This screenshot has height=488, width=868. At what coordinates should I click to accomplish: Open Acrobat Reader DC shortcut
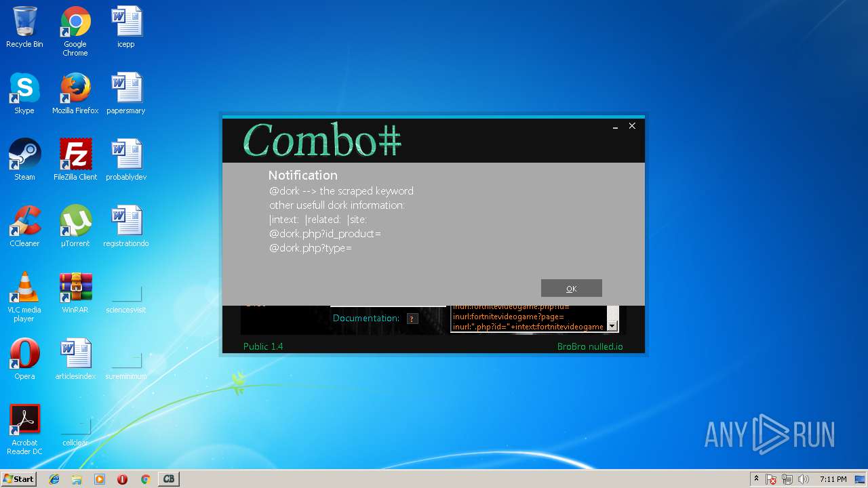click(x=24, y=430)
